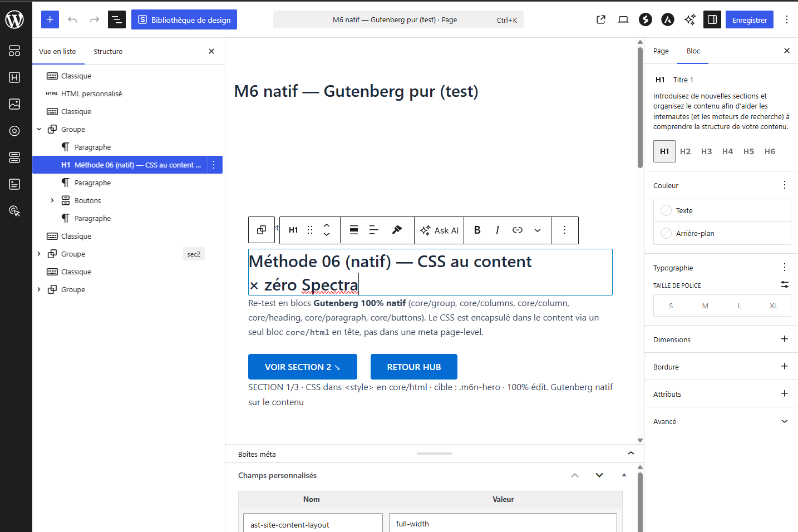Open more rich text controls dropdown
The height and width of the screenshot is (532, 798).
point(538,230)
